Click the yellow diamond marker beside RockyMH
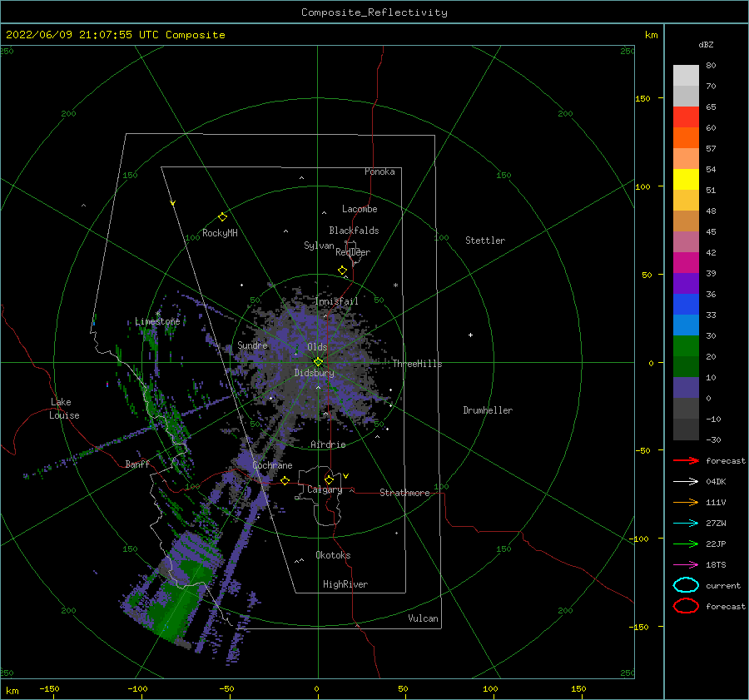This screenshot has width=749, height=700. [222, 217]
